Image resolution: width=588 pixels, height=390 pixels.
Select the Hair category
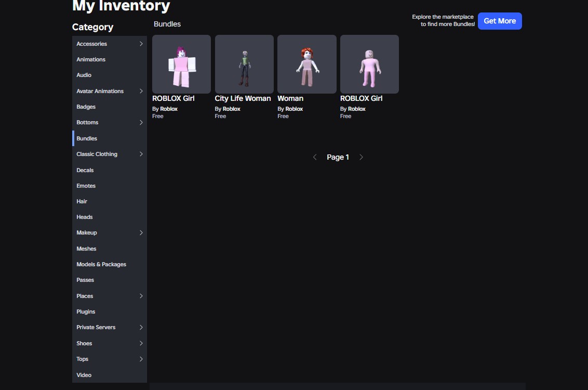coord(110,201)
